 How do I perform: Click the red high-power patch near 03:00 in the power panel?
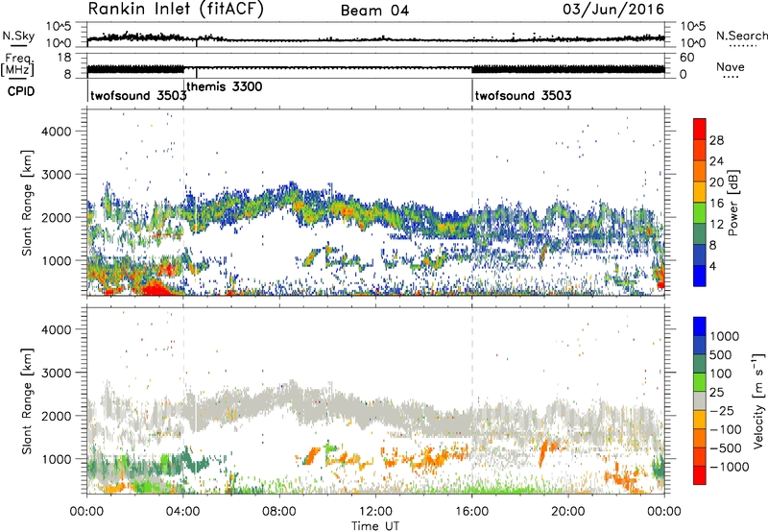[156, 288]
